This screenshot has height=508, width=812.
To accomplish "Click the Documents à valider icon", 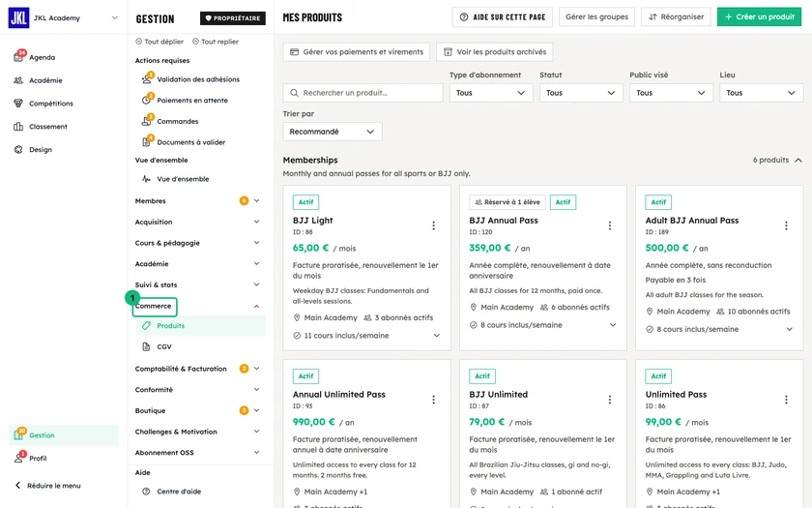I will click(147, 142).
